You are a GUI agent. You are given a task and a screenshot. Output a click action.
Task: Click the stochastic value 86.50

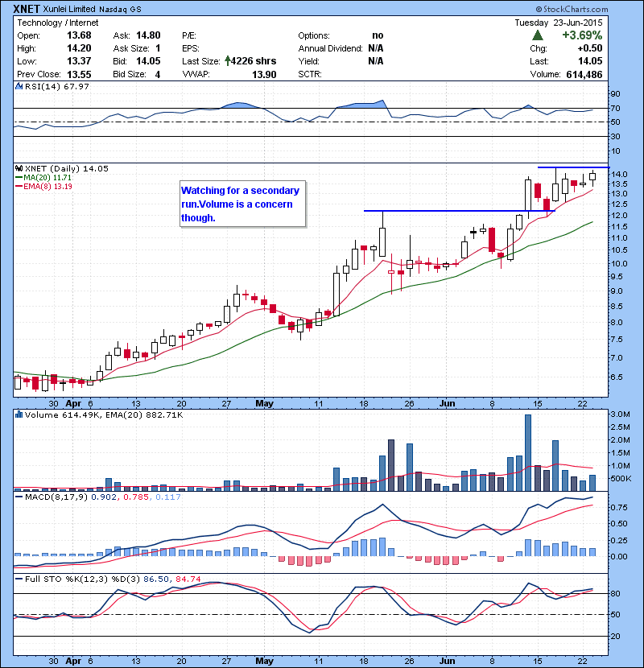[155, 579]
